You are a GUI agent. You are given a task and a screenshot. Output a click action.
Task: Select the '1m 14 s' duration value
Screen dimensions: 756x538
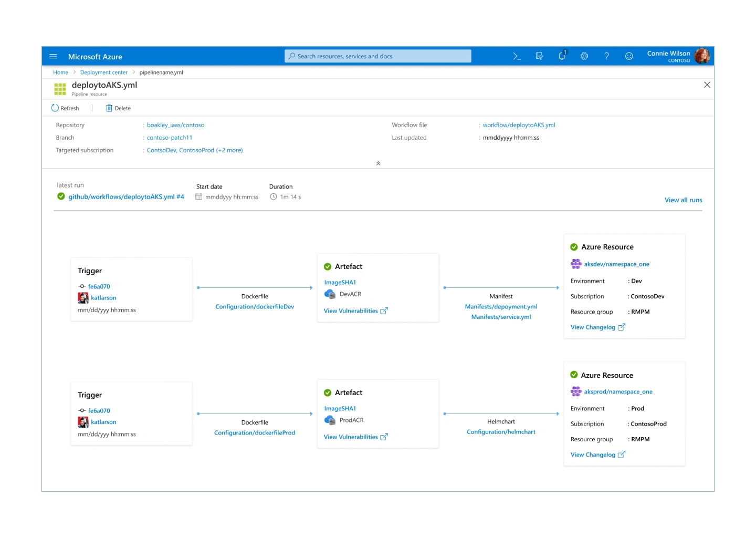(290, 197)
